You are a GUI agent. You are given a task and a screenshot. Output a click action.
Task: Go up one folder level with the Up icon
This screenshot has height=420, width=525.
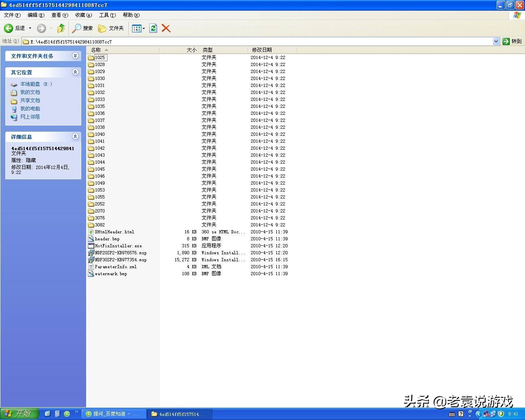[61, 28]
